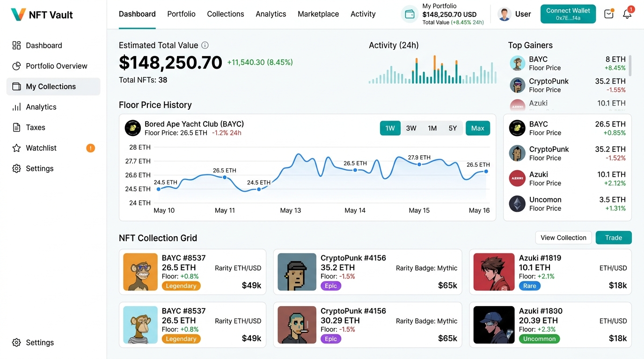
Task: Switch to the Portfolio tab
Action: (181, 14)
